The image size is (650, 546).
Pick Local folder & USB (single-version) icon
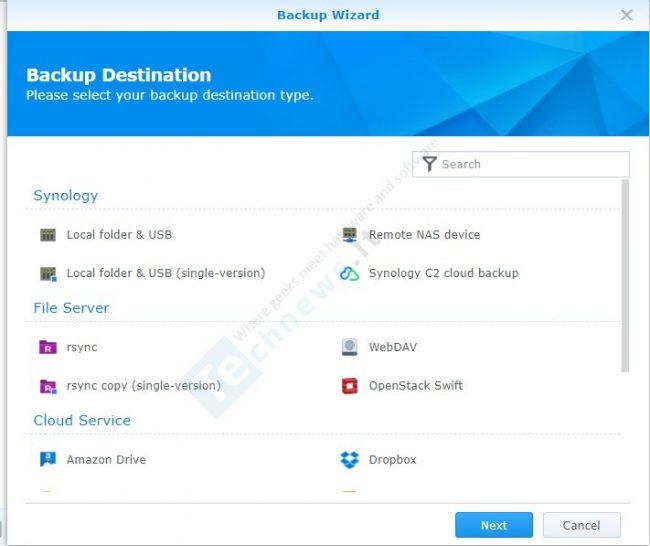coord(48,274)
